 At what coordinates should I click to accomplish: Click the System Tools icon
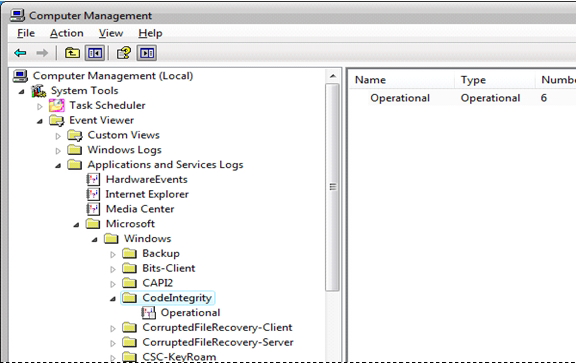39,91
